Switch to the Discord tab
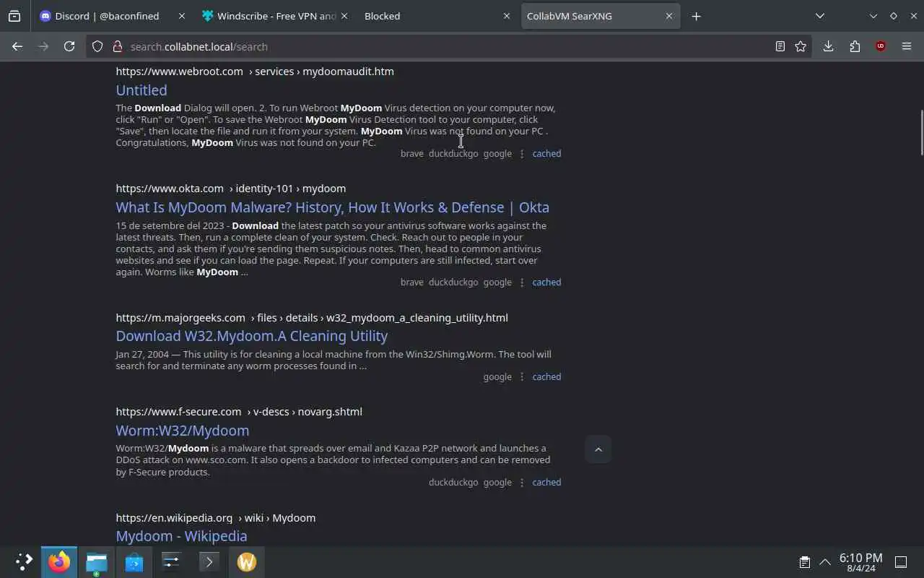The width and height of the screenshot is (924, 578). [x=112, y=16]
